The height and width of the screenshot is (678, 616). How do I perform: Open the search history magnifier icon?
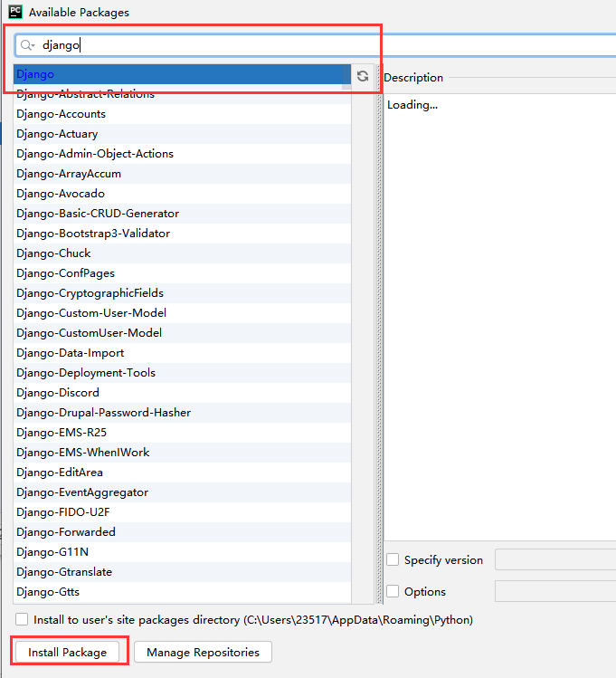[27, 45]
